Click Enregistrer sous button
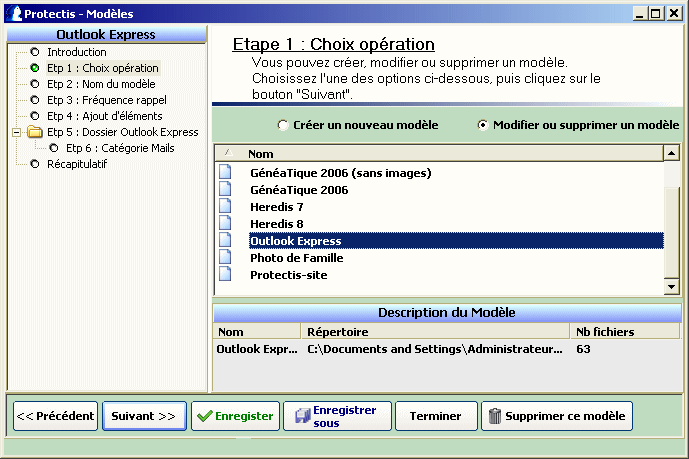The image size is (689, 459). (337, 416)
